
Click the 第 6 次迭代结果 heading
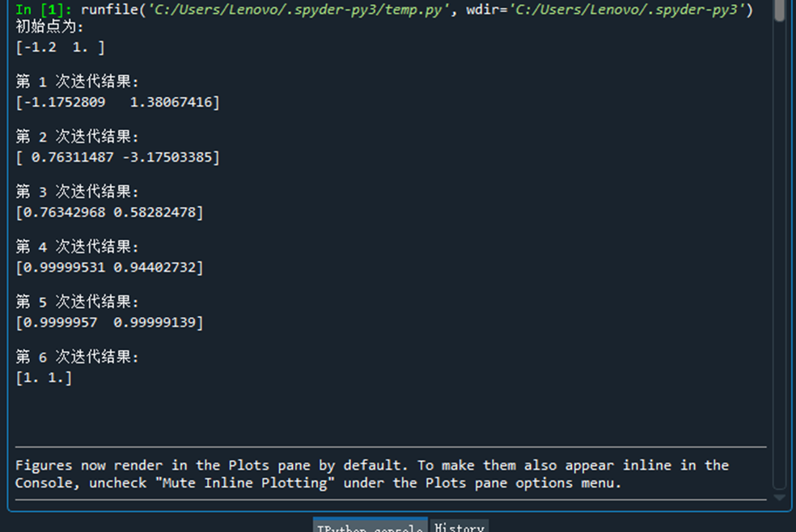[77, 357]
